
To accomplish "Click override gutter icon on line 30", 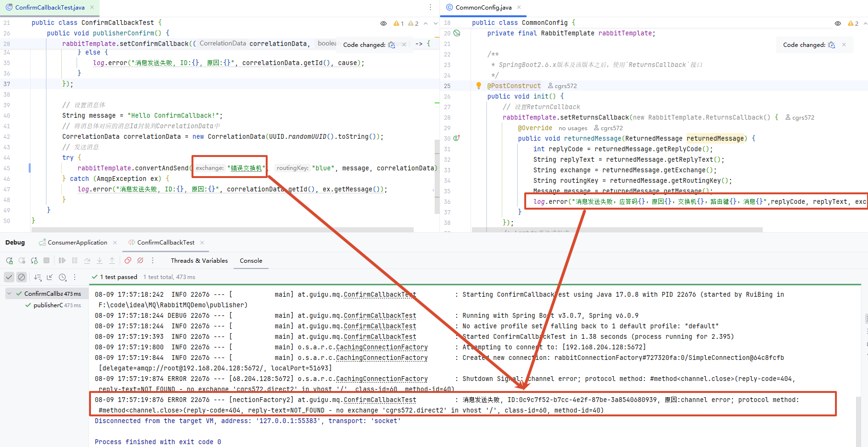I will 457,138.
